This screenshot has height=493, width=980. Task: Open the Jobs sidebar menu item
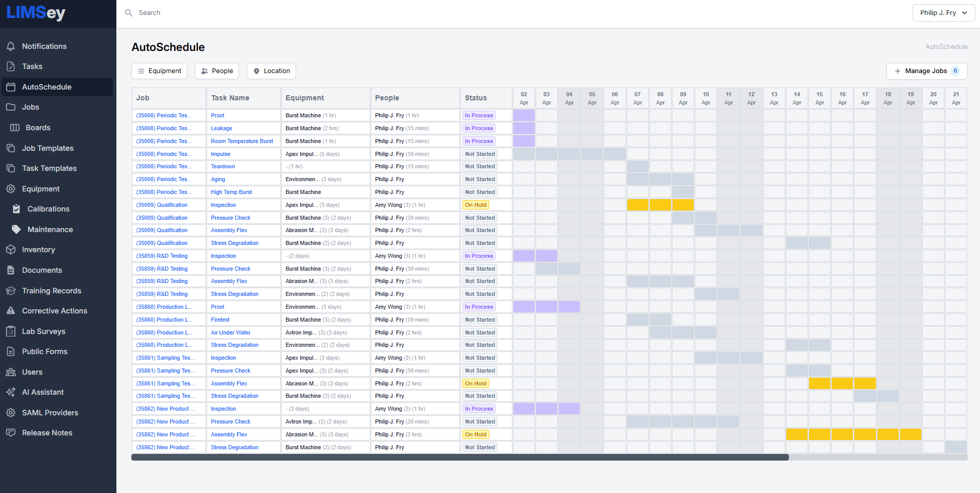(x=30, y=107)
